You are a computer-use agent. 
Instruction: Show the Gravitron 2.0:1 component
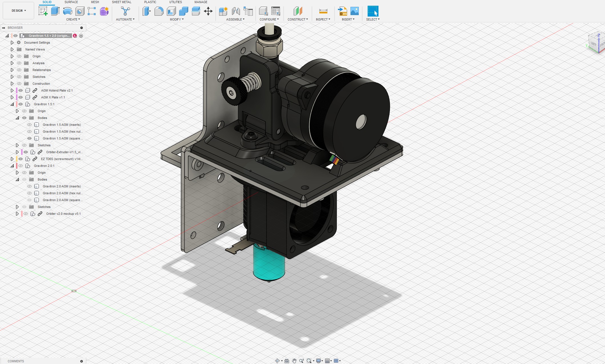point(21,166)
